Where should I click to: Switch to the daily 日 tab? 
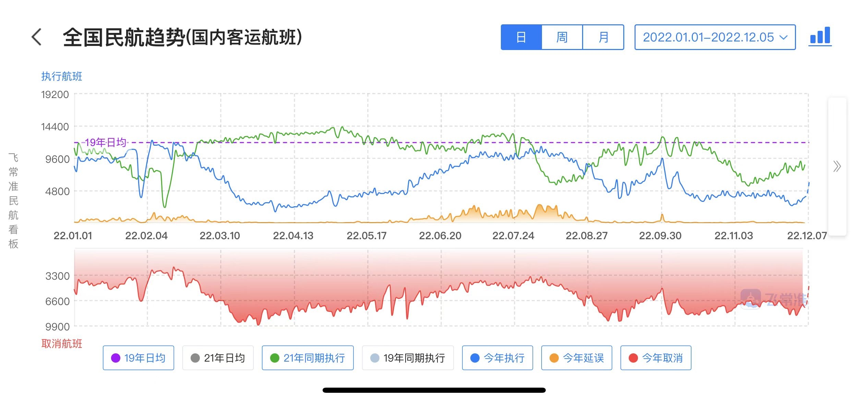[x=521, y=37]
